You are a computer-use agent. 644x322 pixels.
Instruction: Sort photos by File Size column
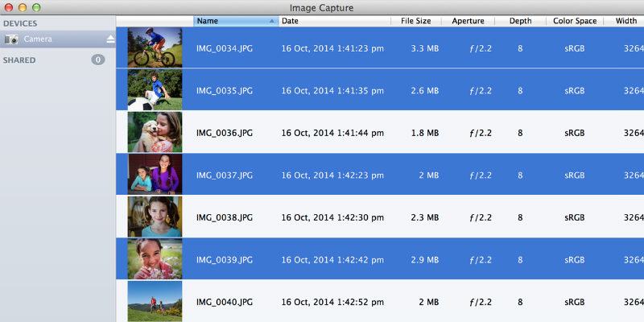click(416, 21)
